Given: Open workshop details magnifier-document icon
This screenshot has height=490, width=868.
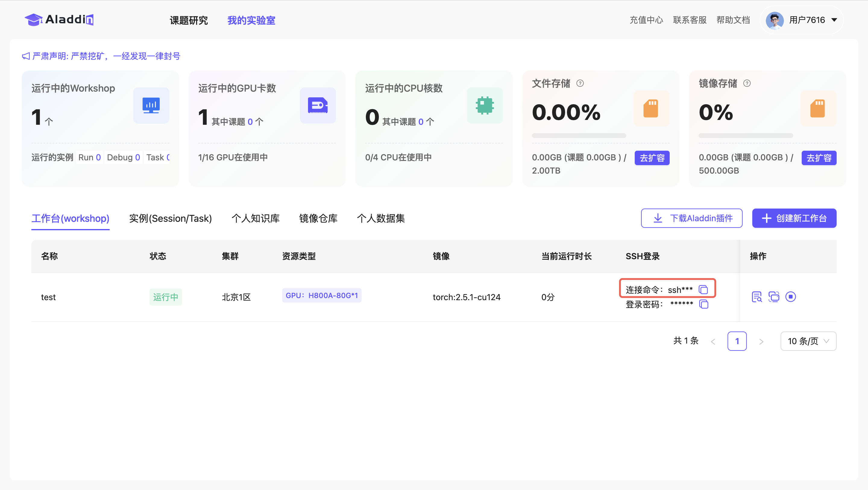Looking at the screenshot, I should tap(757, 297).
